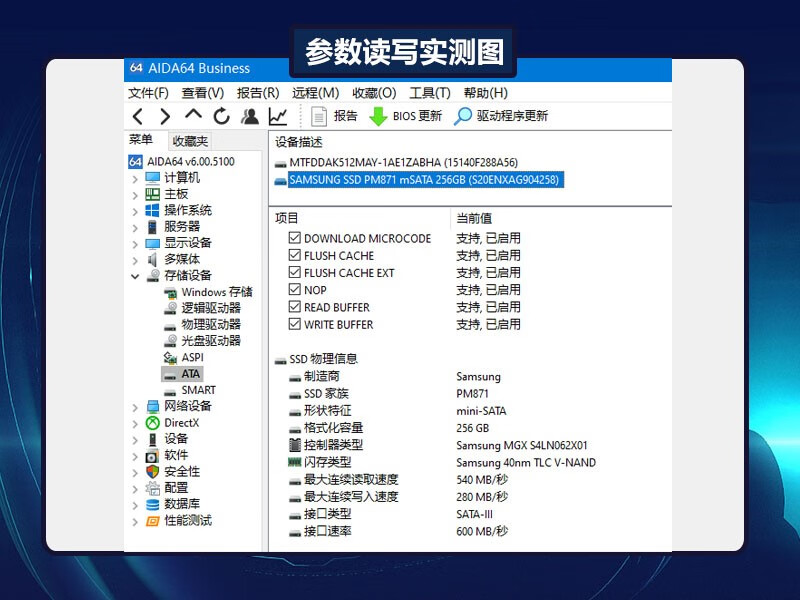Open the Windows 存储 tree item

pos(217,292)
